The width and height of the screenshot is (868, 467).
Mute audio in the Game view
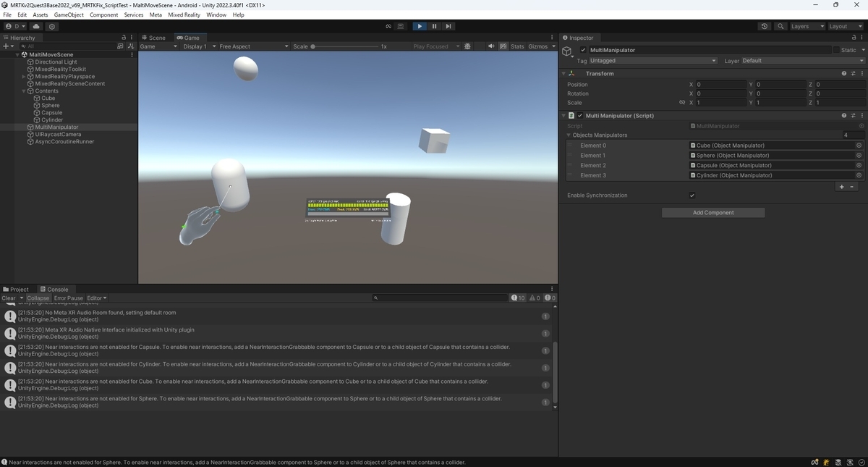coord(492,46)
